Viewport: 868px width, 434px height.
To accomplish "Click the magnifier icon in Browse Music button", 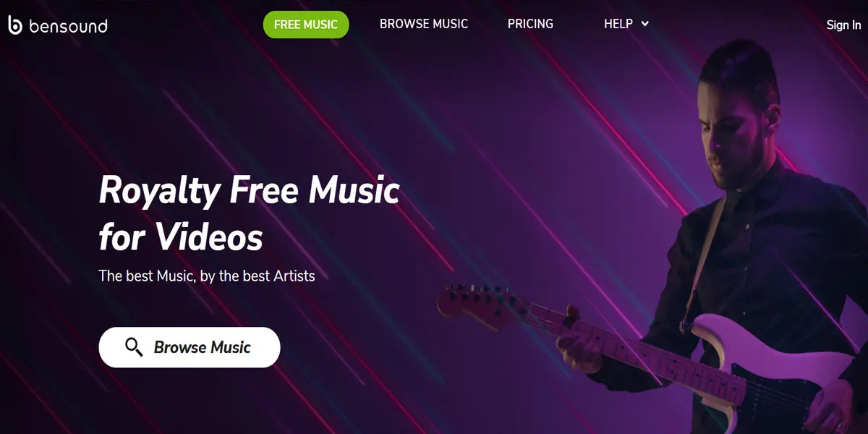I will (x=134, y=347).
